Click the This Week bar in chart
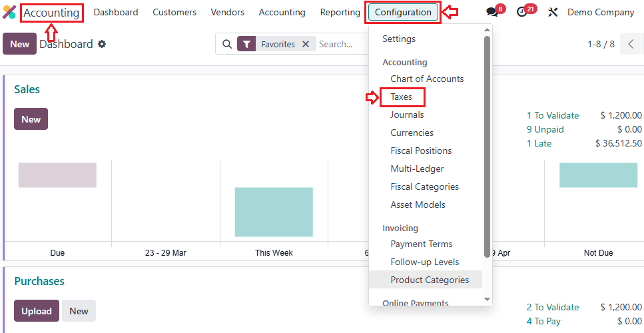Viewport: 644px width, 333px height. (x=274, y=212)
